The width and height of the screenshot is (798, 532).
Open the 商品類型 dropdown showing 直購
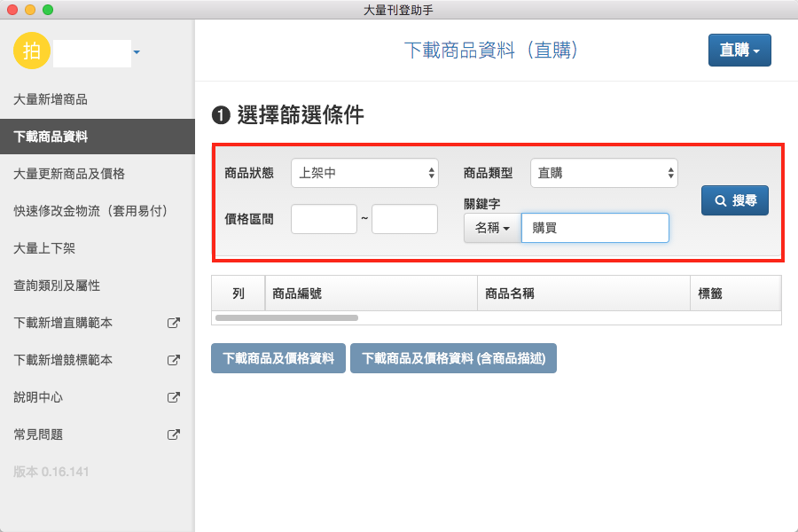(x=604, y=173)
